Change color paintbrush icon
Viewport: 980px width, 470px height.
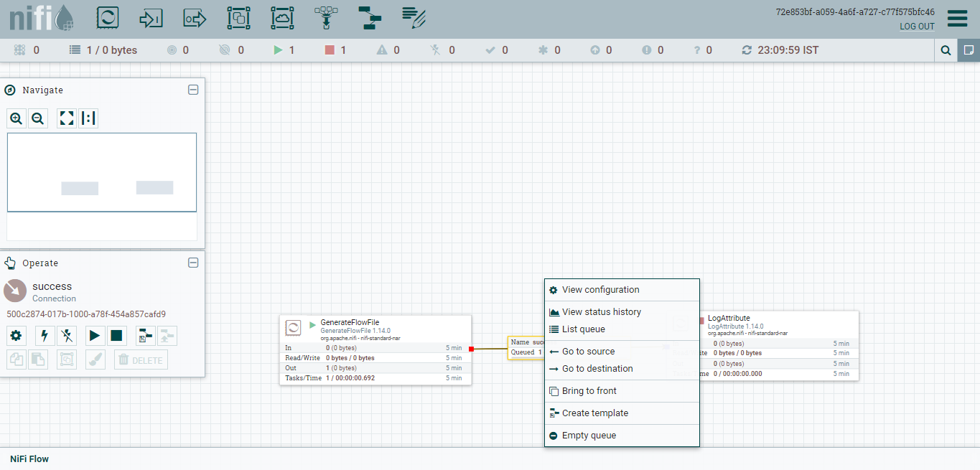95,359
